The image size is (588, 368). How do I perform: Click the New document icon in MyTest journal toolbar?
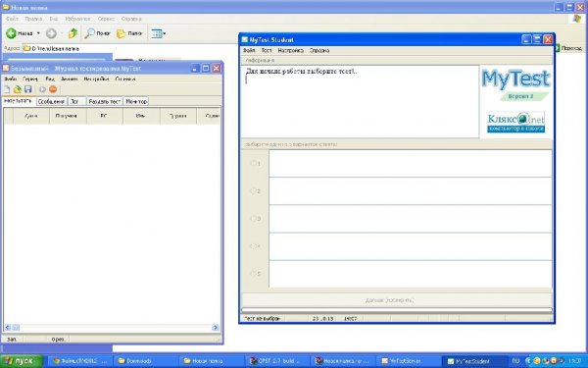[7, 89]
